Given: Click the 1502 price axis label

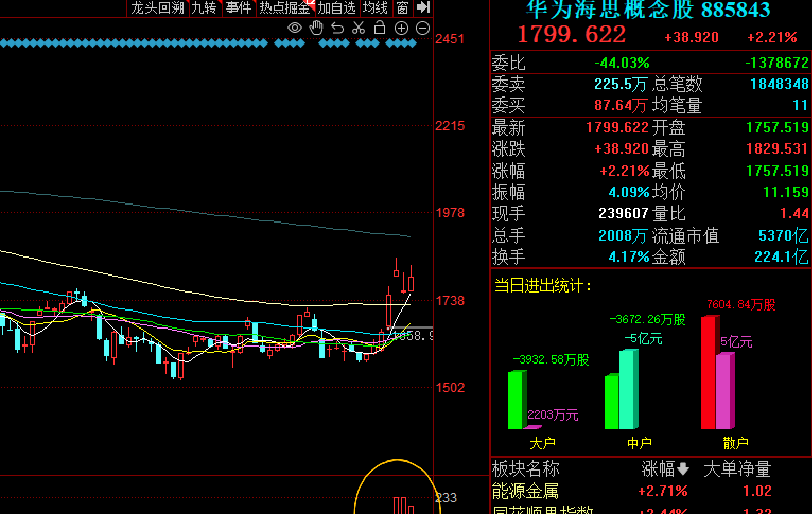Looking at the screenshot, I should tap(450, 388).
